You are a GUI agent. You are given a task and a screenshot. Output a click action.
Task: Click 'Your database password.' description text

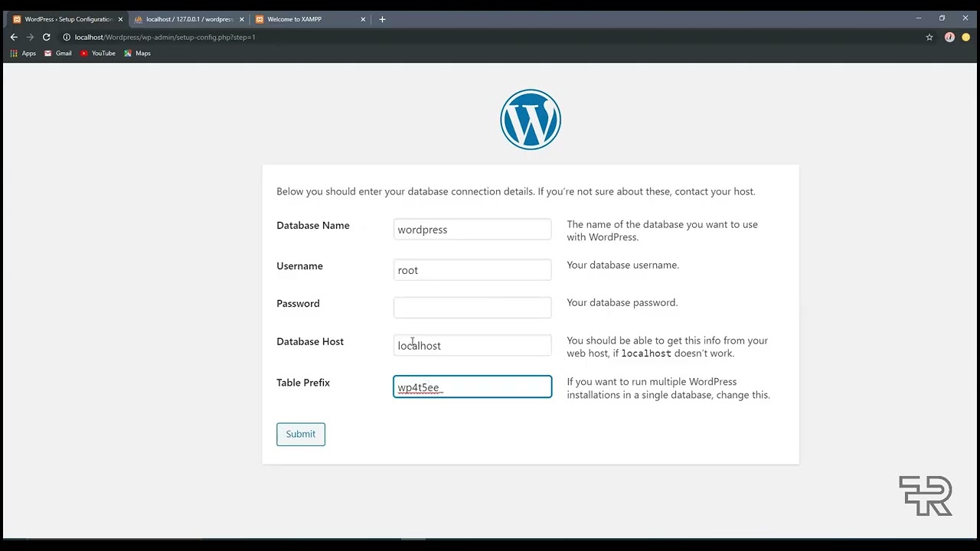pos(622,303)
